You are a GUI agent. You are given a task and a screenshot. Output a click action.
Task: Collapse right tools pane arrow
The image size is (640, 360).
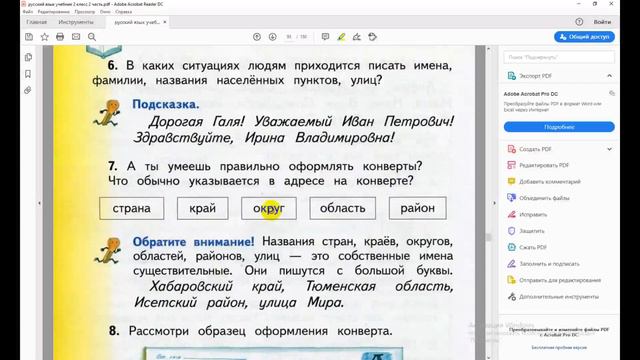point(494,203)
